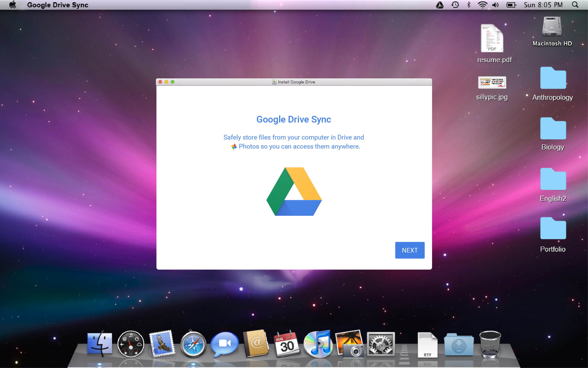
Task: Click the NEXT button in installer
Action: click(x=409, y=250)
